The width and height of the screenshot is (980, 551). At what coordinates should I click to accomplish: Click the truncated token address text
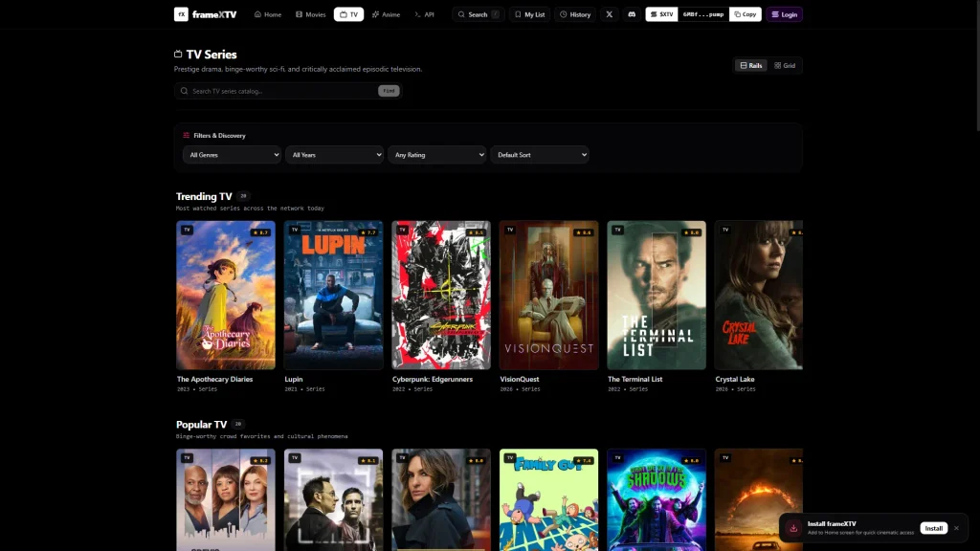[703, 14]
